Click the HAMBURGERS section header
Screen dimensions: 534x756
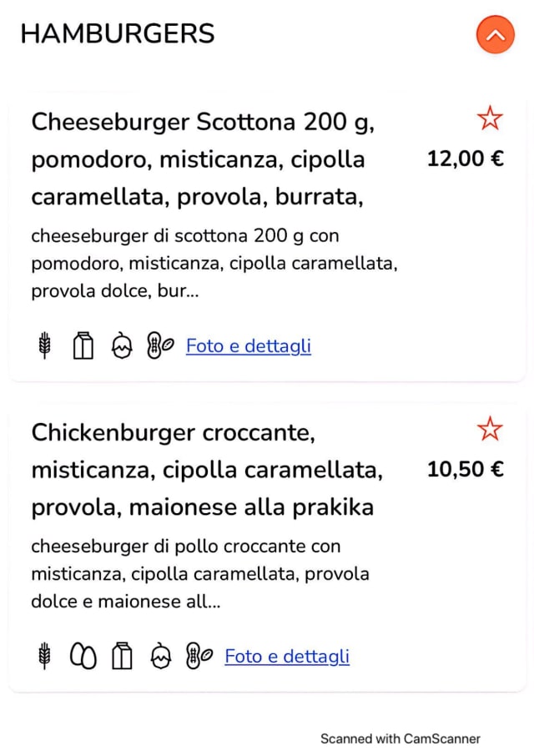[x=117, y=33]
